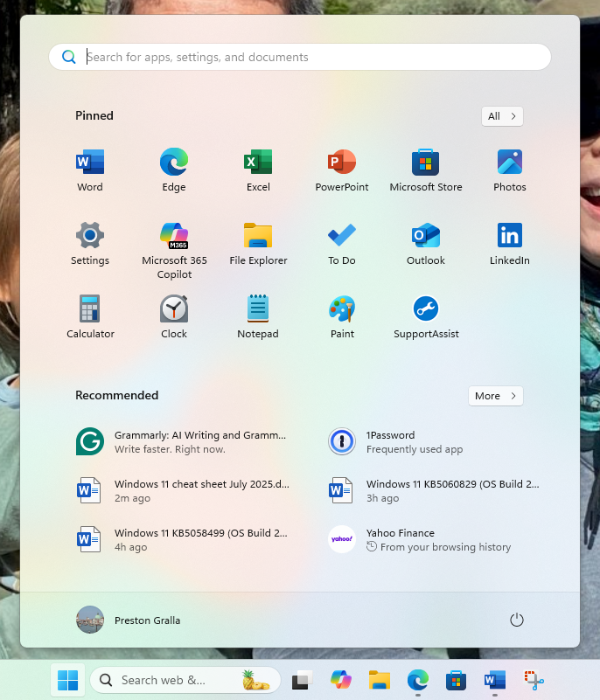Open the To Do app
600x700 pixels.
342,244
